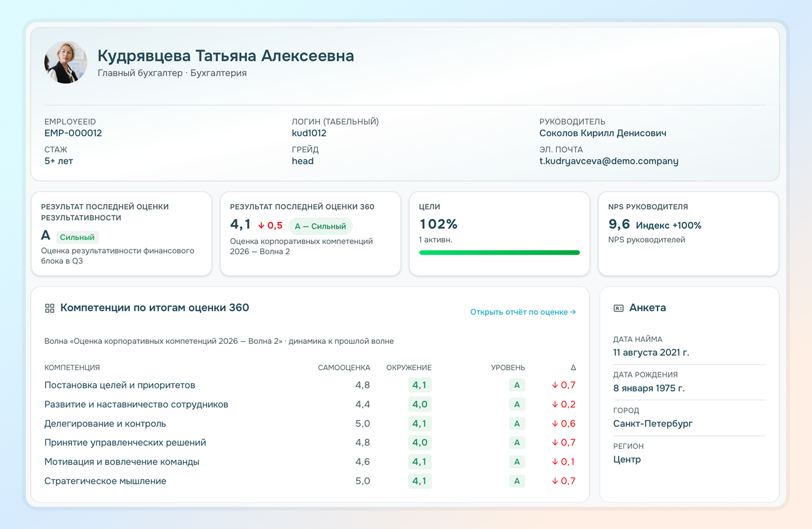Click the 4,0 environment score for Развитие и наставничество
812x529 pixels.
[420, 404]
